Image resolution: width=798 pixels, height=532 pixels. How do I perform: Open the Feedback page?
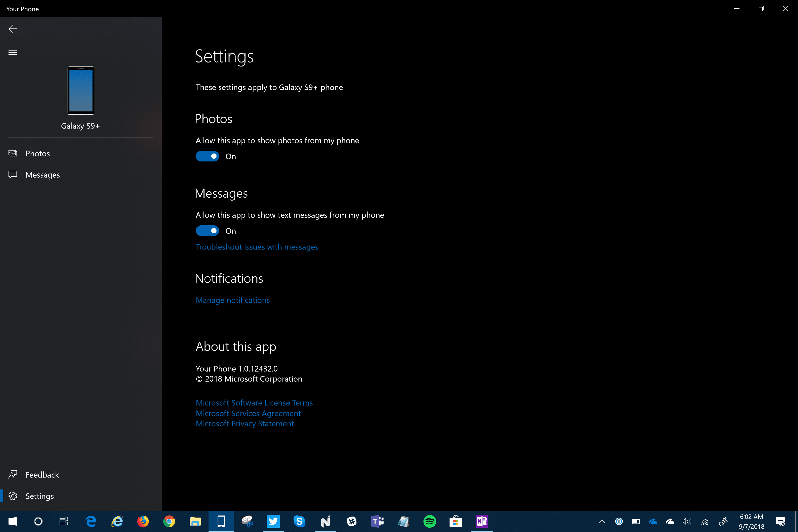[x=42, y=475]
